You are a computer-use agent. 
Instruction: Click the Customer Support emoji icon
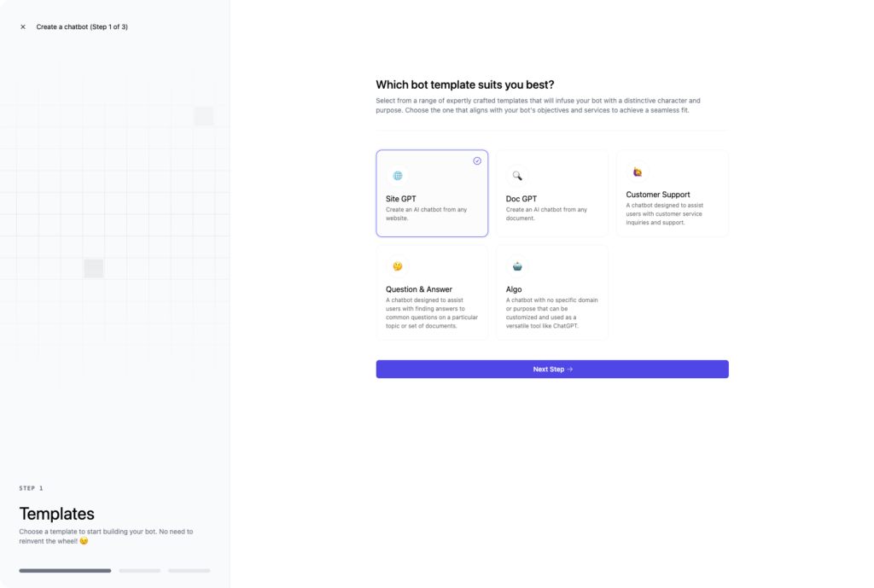click(x=637, y=172)
